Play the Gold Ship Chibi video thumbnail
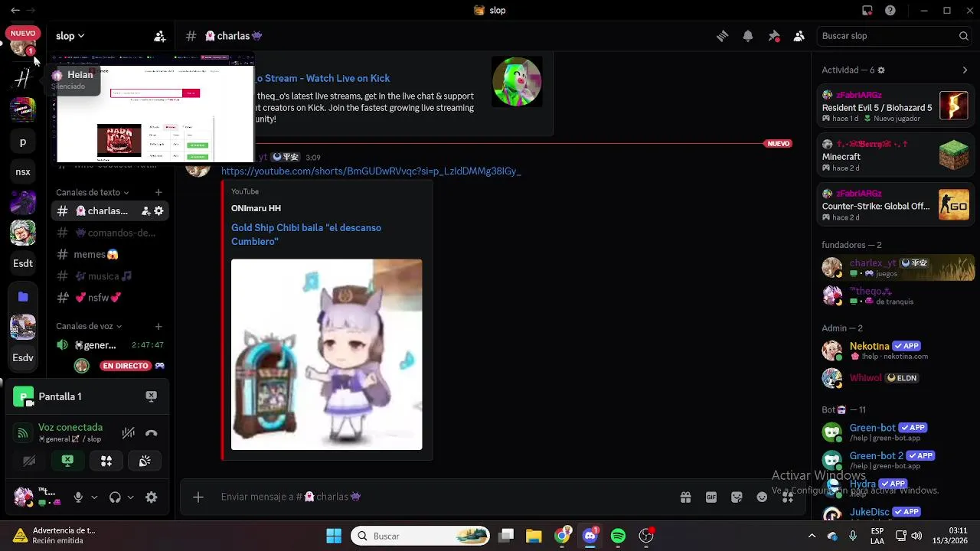This screenshot has width=980, height=551. coord(326,354)
